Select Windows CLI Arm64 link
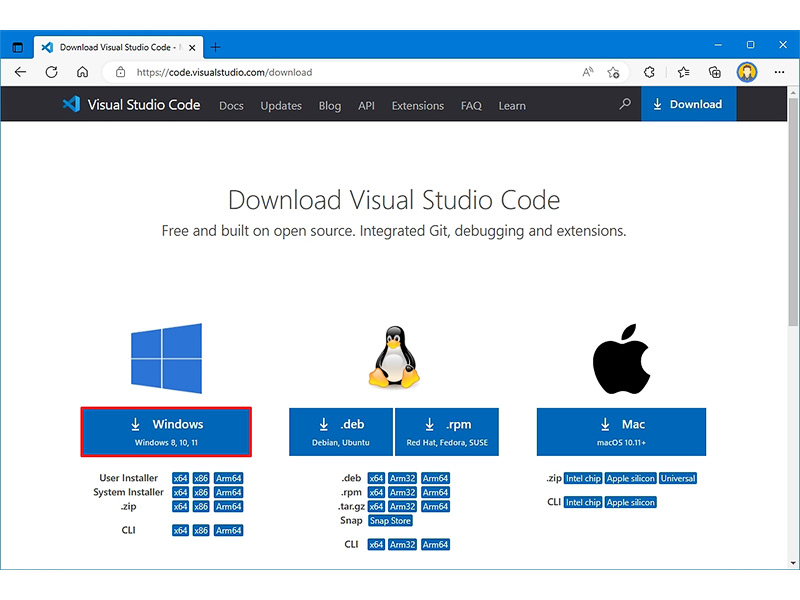This screenshot has width=800, height=600. tap(229, 531)
